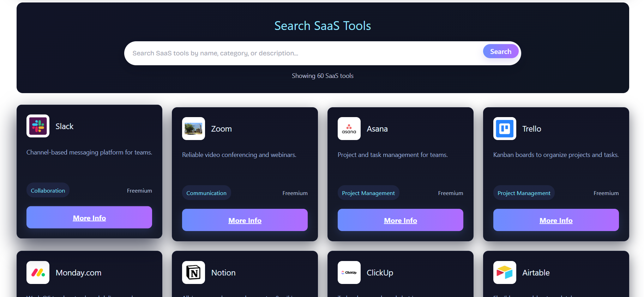The image size is (644, 297).
Task: Click the Freemium label on Slack card
Action: (139, 190)
